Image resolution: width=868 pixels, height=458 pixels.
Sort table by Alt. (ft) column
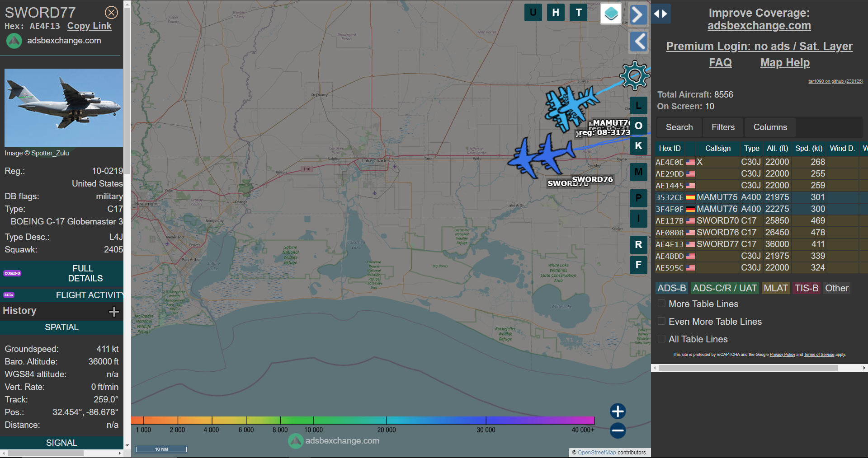777,149
